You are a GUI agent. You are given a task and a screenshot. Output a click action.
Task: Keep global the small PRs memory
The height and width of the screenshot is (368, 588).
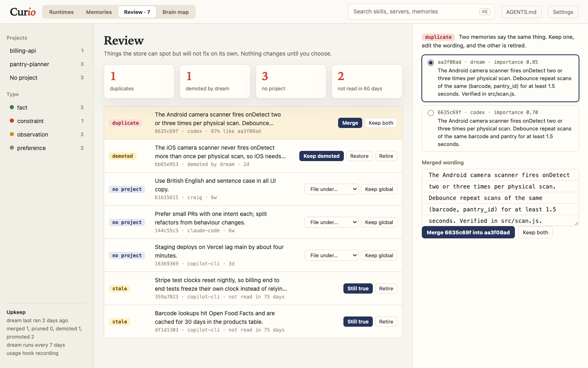pyautogui.click(x=379, y=222)
